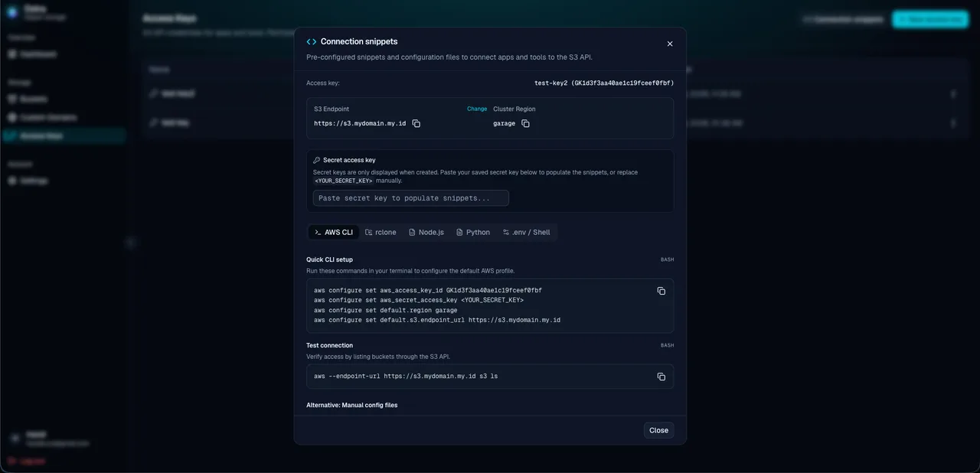Switch to the rclone tab
Screen dimensions: 980x473
381,232
